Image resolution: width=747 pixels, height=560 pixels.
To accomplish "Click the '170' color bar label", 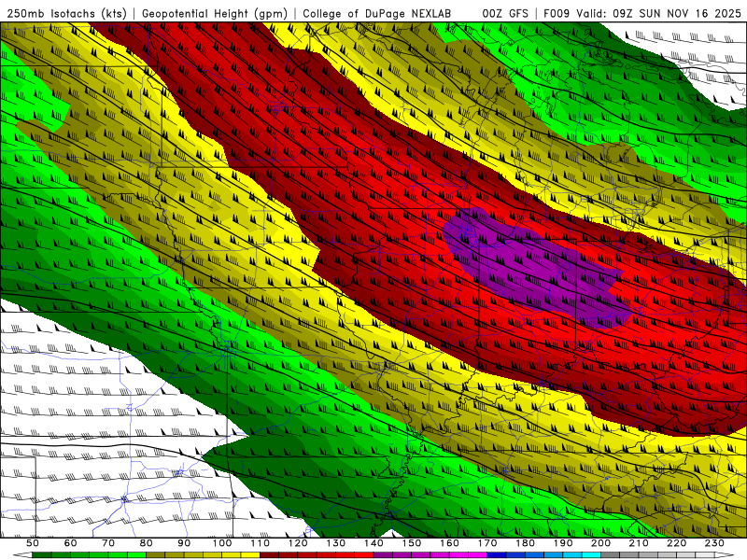I will tap(487, 543).
